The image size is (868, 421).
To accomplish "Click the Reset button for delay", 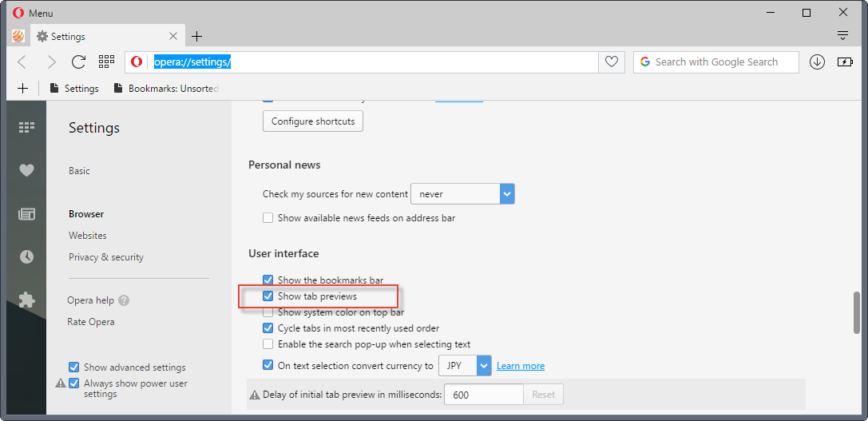I will click(x=544, y=395).
